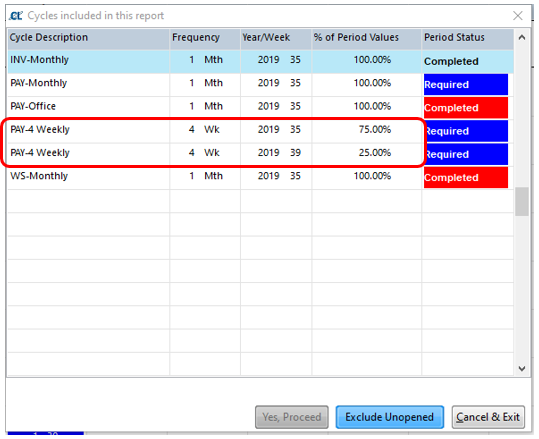Image resolution: width=539 pixels, height=439 pixels.
Task: Click the red Completed status for WS-Monthly
Action: (x=465, y=177)
